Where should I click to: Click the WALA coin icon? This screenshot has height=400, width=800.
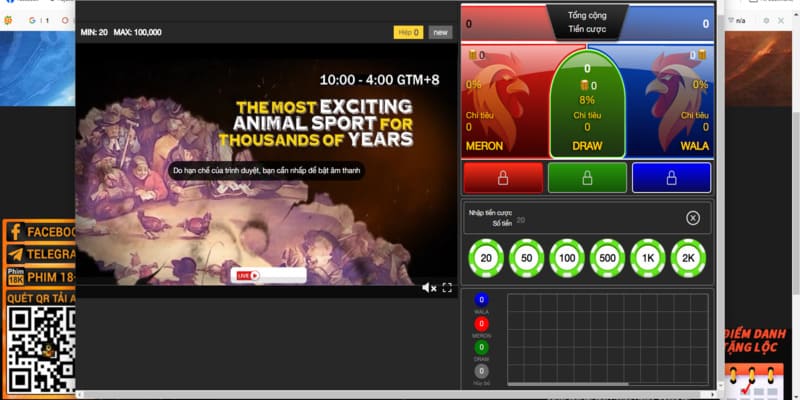703,55
